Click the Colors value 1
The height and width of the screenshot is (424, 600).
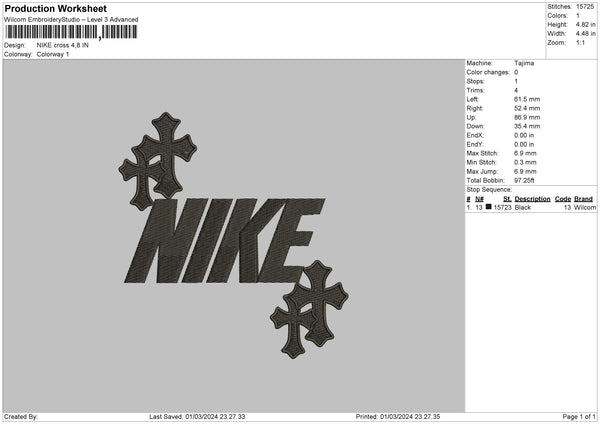pos(578,16)
